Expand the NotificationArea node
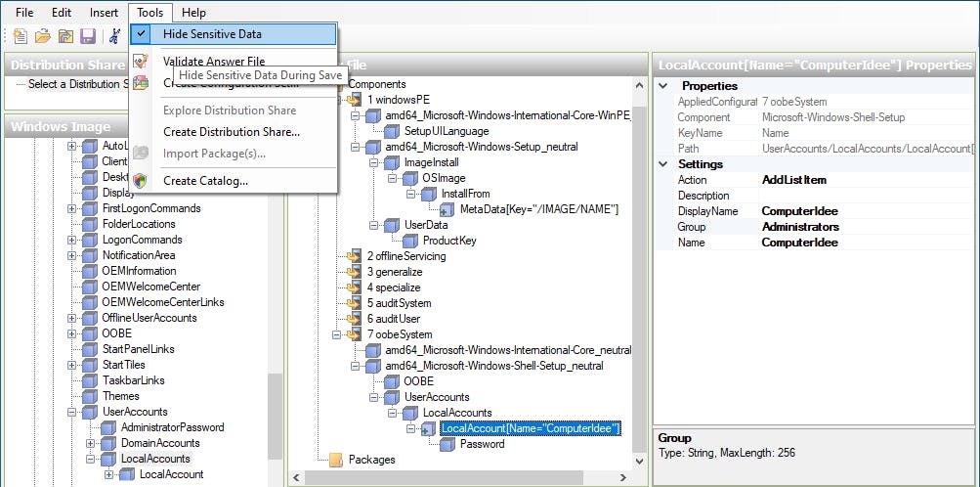Screen dimensions: 980x487 coord(72,255)
